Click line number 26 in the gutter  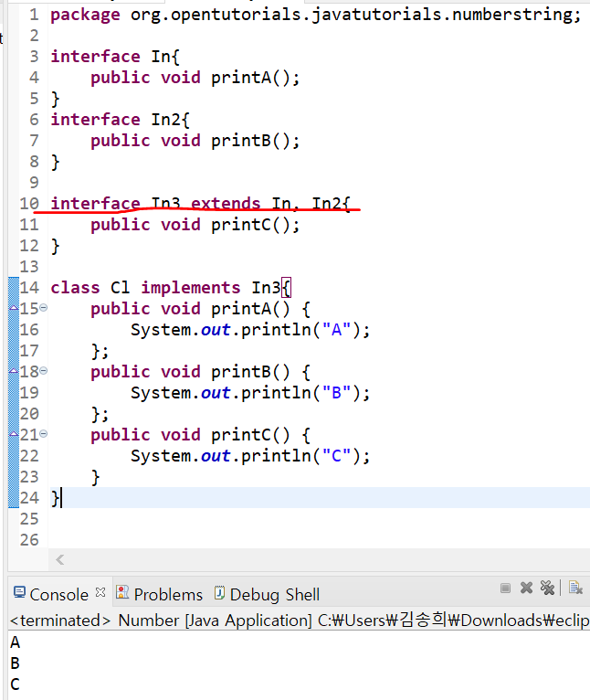click(x=29, y=540)
